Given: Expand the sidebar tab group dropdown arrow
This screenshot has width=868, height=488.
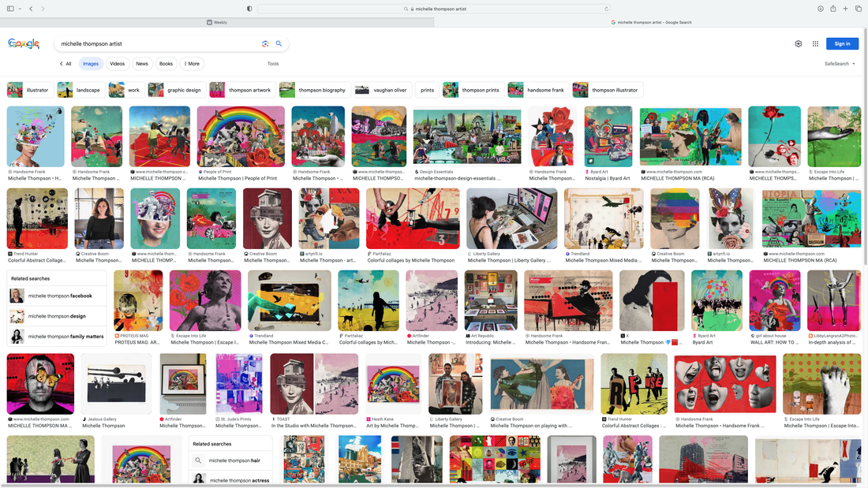Looking at the screenshot, I should pos(20,9).
